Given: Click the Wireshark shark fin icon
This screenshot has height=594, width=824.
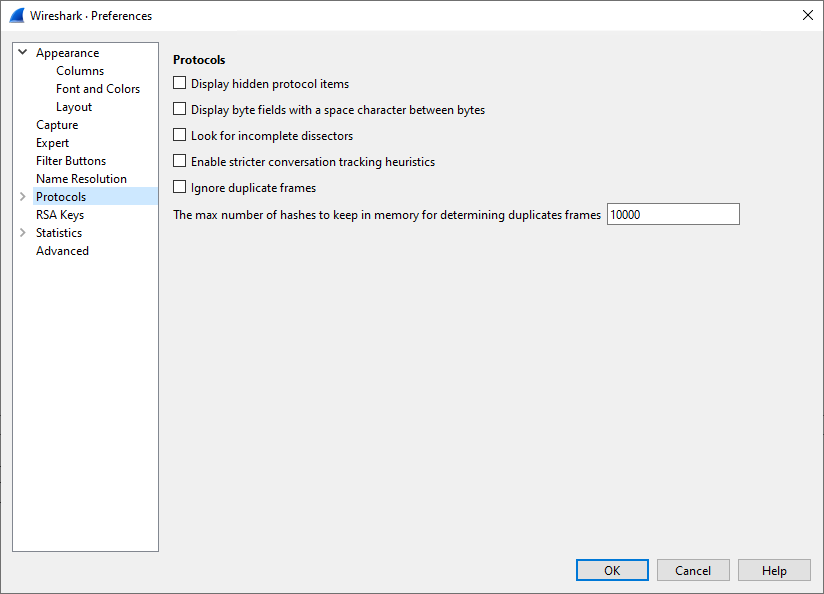Looking at the screenshot, I should [x=17, y=16].
